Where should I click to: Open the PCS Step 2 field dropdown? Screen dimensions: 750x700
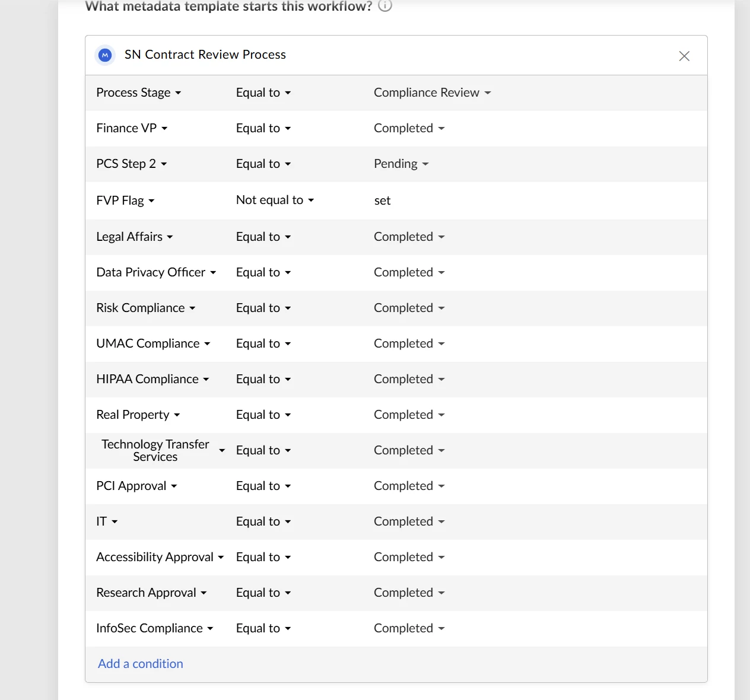pos(132,164)
